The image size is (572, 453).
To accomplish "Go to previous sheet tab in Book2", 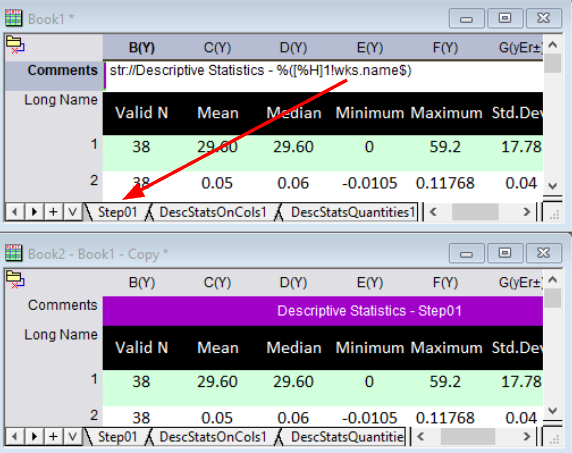I will (x=15, y=437).
